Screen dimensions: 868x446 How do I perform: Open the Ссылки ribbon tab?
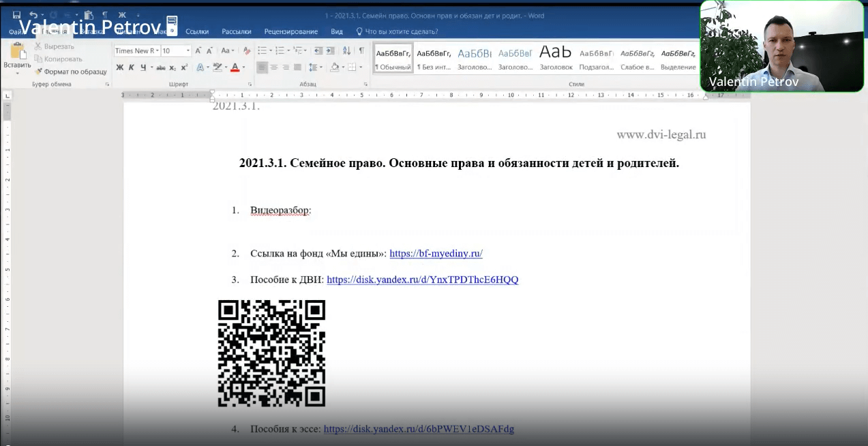197,31
